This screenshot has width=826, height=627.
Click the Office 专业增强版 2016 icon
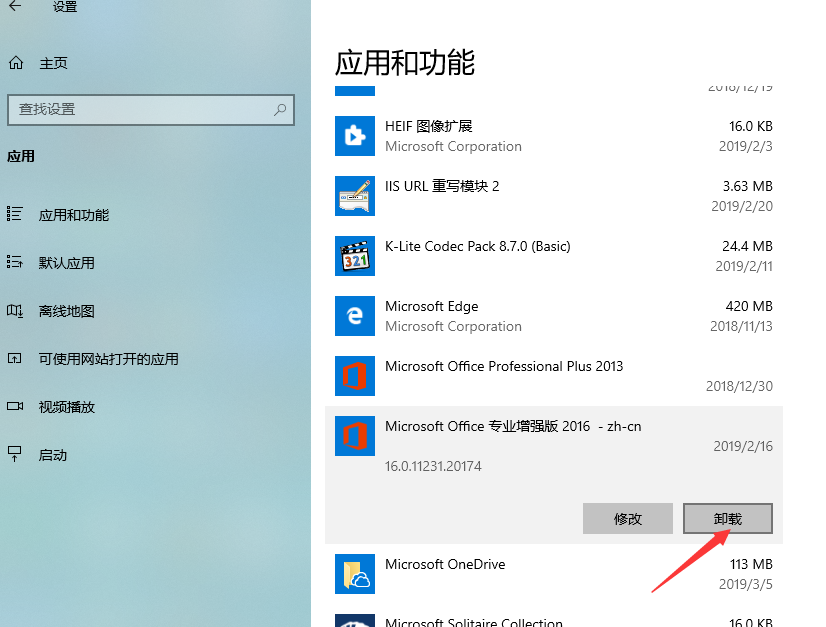point(355,436)
